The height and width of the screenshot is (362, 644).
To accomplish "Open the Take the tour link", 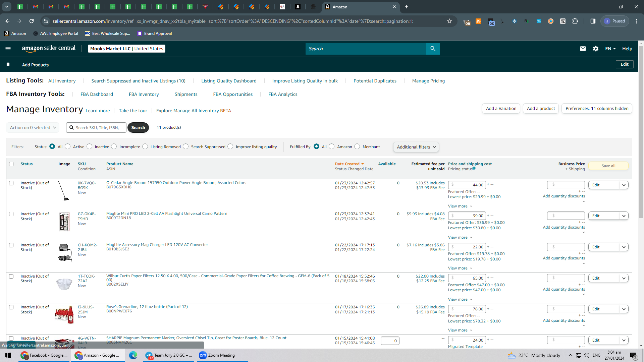I will (x=133, y=111).
